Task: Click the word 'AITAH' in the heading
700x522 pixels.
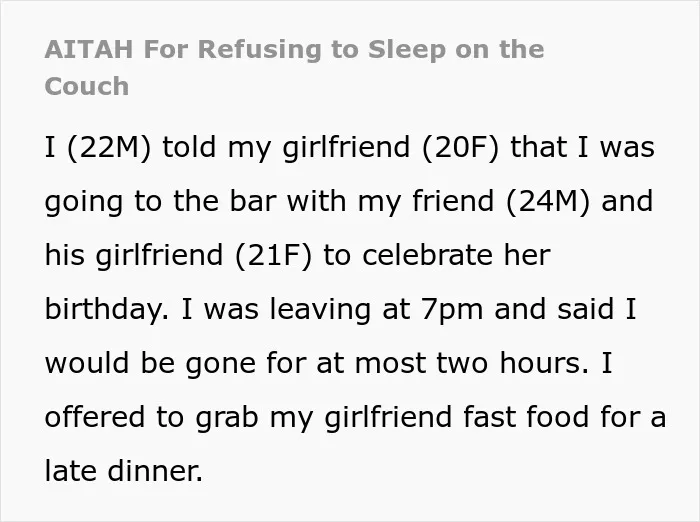Action: pos(89,50)
